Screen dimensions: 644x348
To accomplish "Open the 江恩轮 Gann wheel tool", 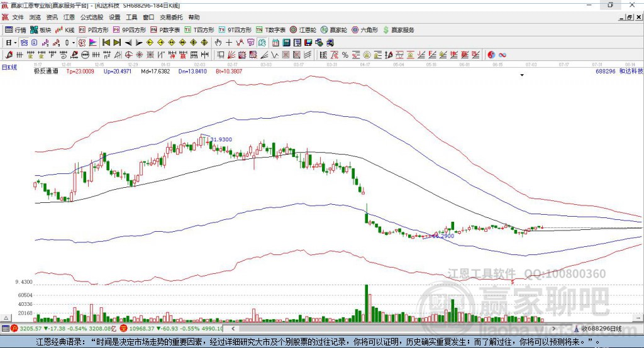I will (x=303, y=30).
